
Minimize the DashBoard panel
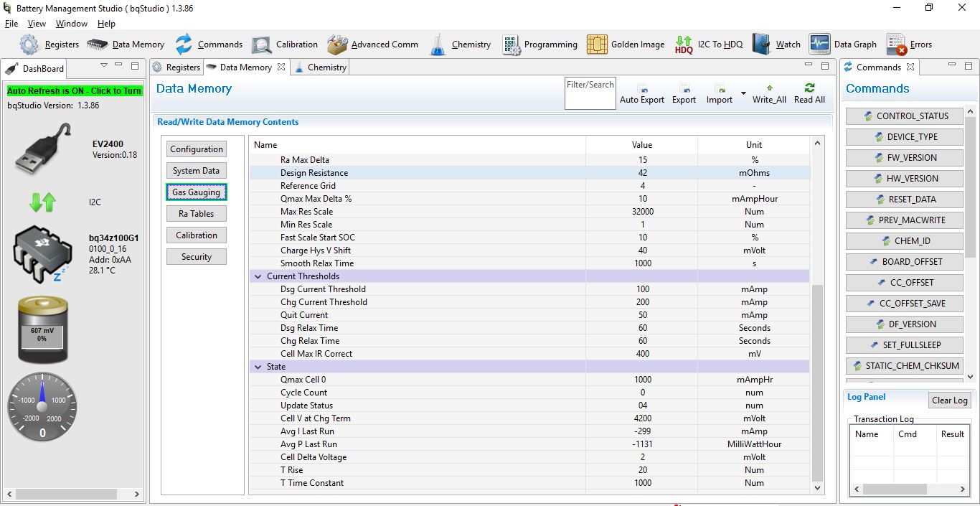[x=120, y=66]
